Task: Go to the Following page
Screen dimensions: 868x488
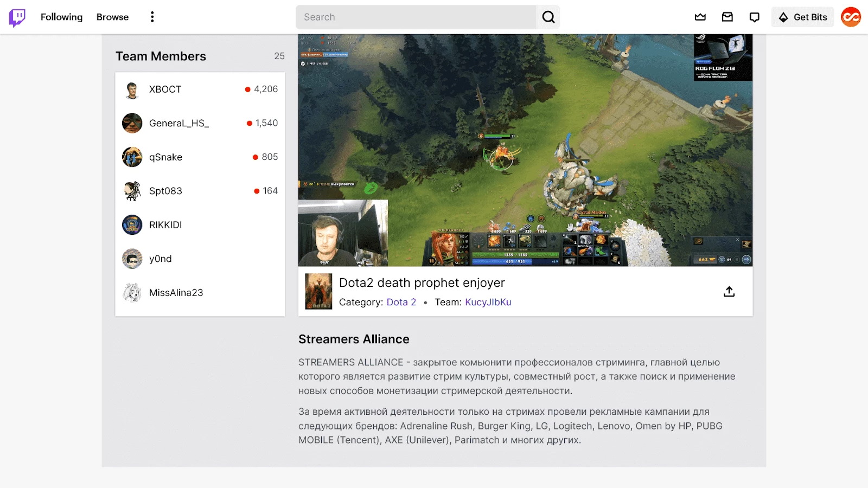Action: click(62, 17)
